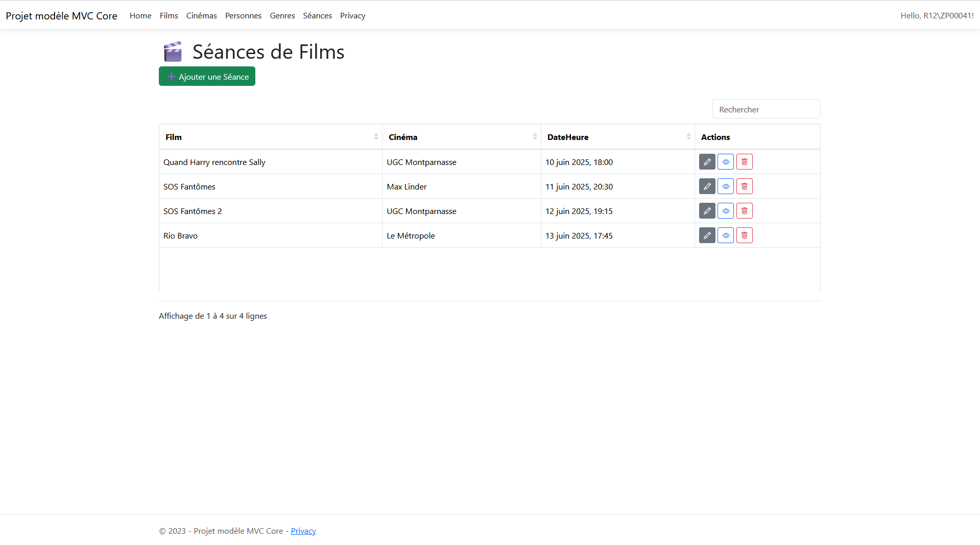Screen dimensions: 980x545
Task: Sort the table by Film column
Action: (x=270, y=137)
